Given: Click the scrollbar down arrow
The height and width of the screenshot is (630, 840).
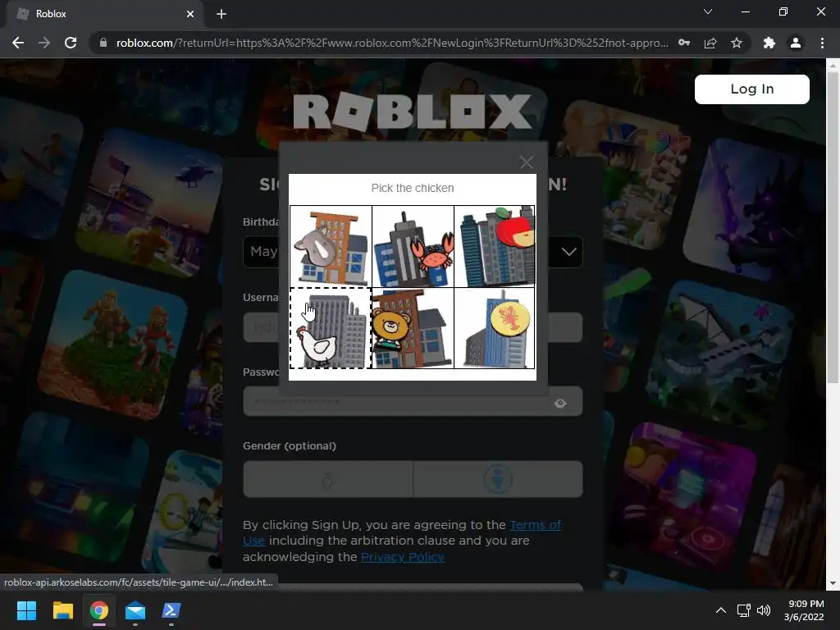Looking at the screenshot, I should pos(832,583).
